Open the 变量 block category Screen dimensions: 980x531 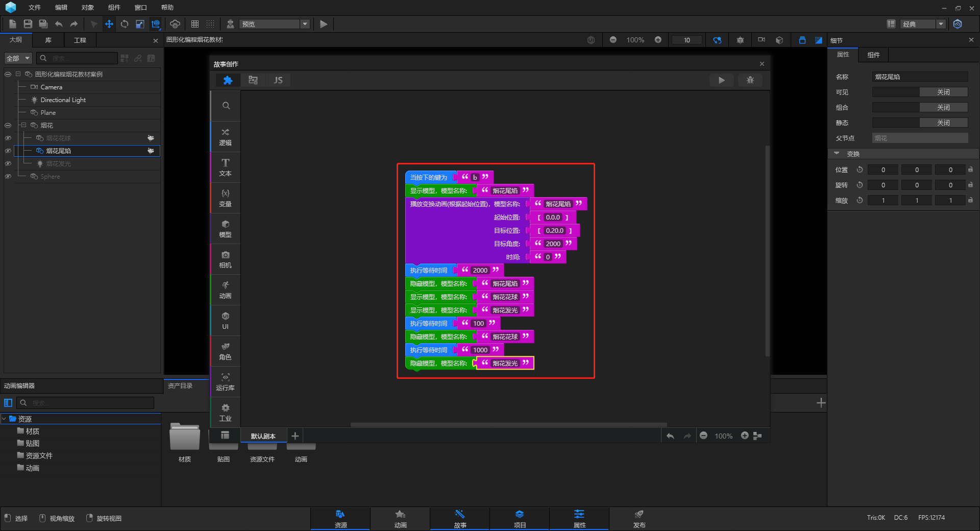click(225, 198)
